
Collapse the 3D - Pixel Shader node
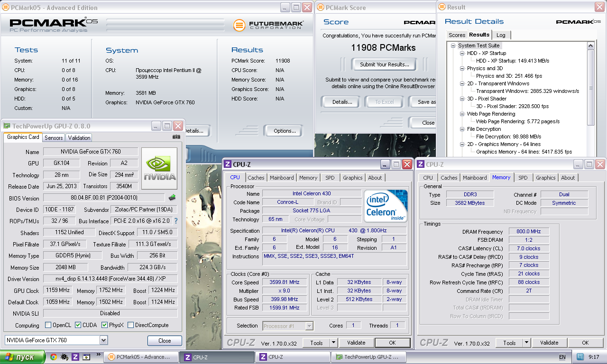tap(462, 99)
